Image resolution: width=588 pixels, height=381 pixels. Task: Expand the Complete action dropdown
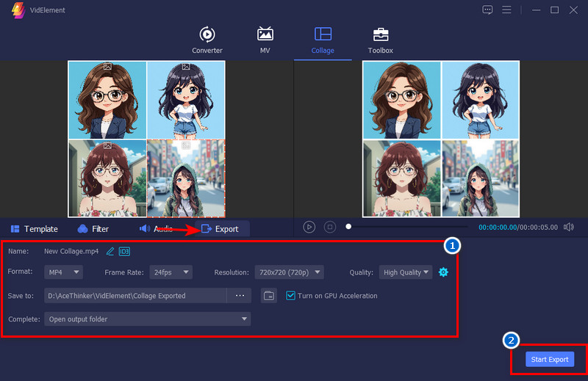pyautogui.click(x=147, y=319)
